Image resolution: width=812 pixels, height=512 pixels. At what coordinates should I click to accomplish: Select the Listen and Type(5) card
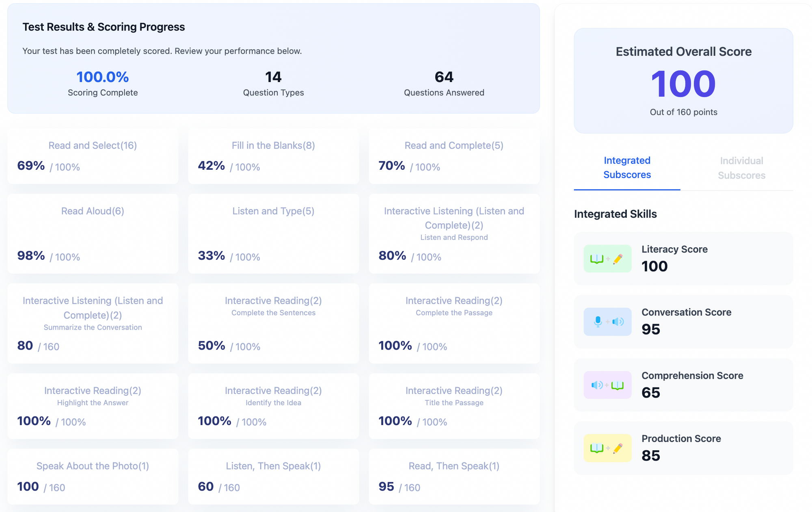click(x=273, y=233)
